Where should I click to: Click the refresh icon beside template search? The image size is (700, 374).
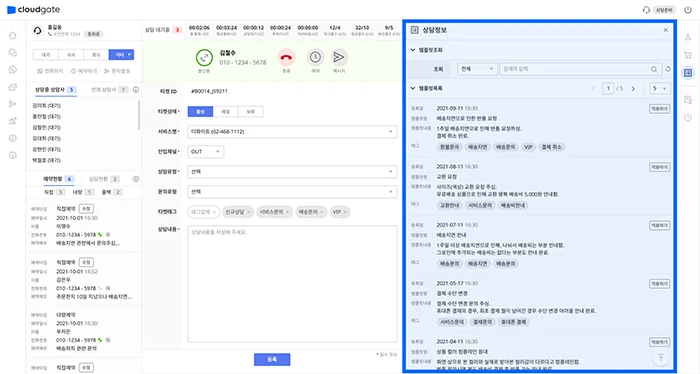click(x=668, y=69)
